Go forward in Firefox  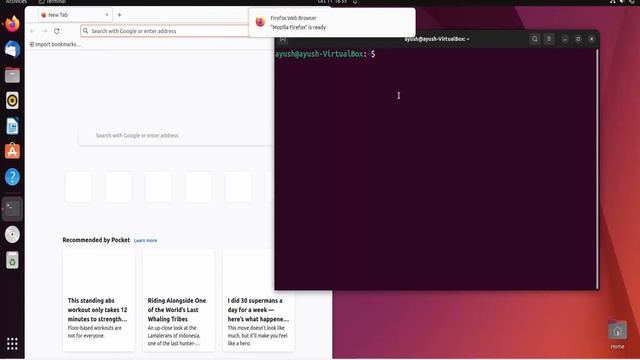point(44,31)
